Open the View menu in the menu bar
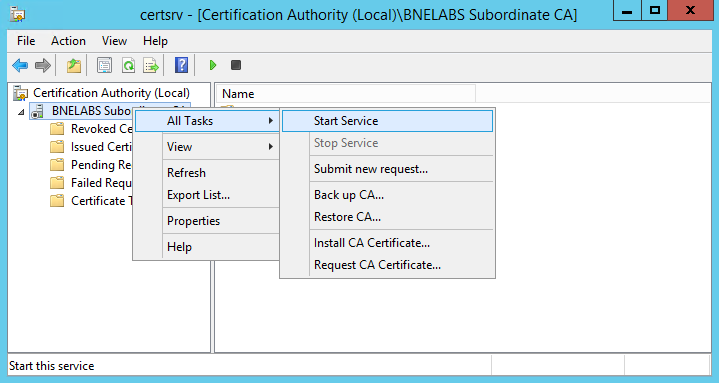Screen dimensions: 719x383 [114, 41]
